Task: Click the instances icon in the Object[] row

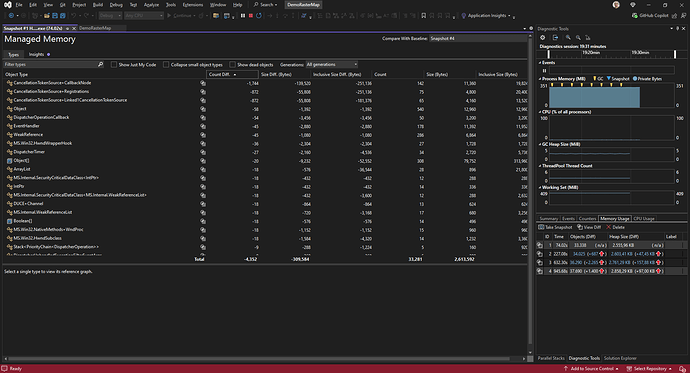Action: pyautogui.click(x=203, y=161)
